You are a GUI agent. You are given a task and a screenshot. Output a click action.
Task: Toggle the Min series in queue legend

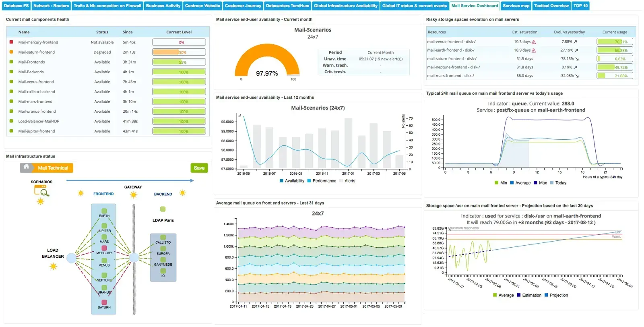[501, 183]
